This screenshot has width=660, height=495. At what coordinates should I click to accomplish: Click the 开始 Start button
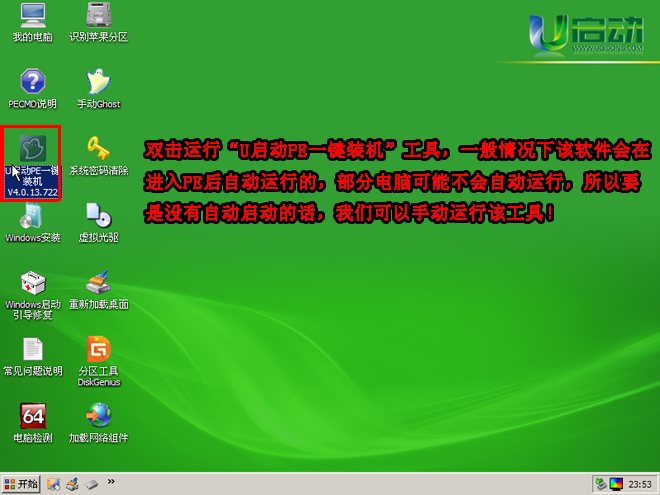(21, 484)
